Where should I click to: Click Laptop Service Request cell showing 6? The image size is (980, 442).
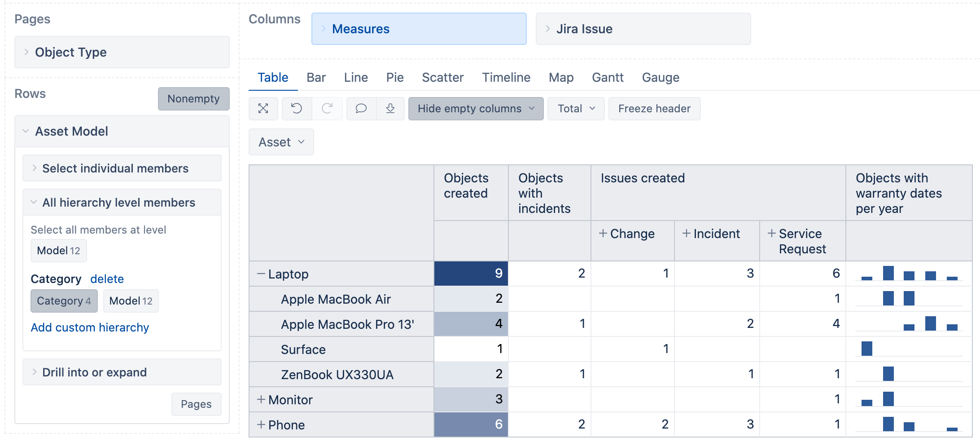803,274
